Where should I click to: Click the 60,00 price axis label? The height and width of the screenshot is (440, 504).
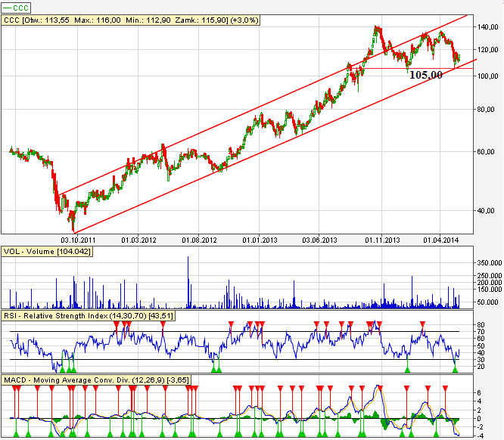tap(486, 152)
